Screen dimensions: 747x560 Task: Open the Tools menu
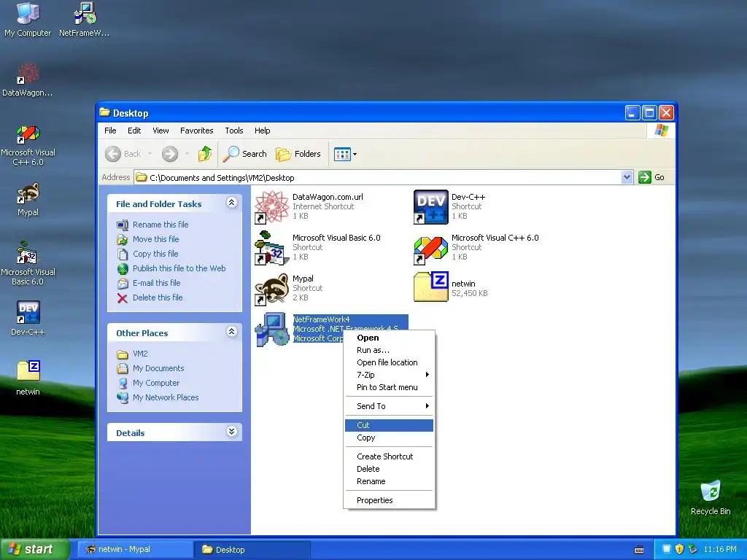(x=234, y=131)
